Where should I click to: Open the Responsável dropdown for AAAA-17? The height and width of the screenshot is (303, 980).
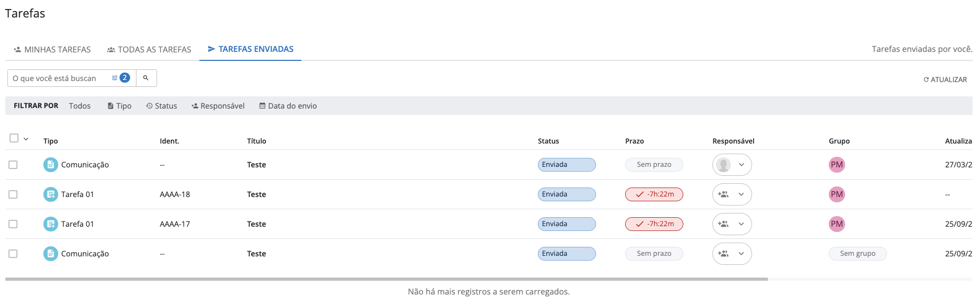coord(741,224)
